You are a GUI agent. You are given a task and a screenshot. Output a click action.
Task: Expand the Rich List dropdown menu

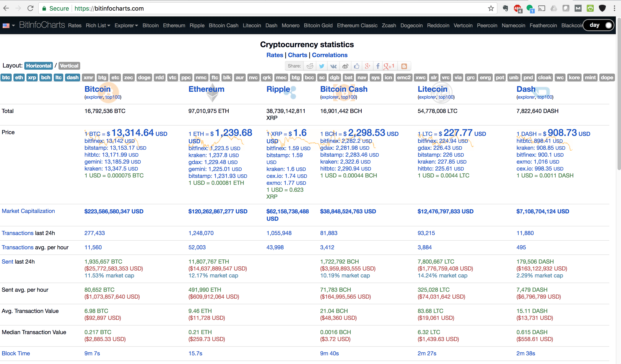click(x=98, y=26)
